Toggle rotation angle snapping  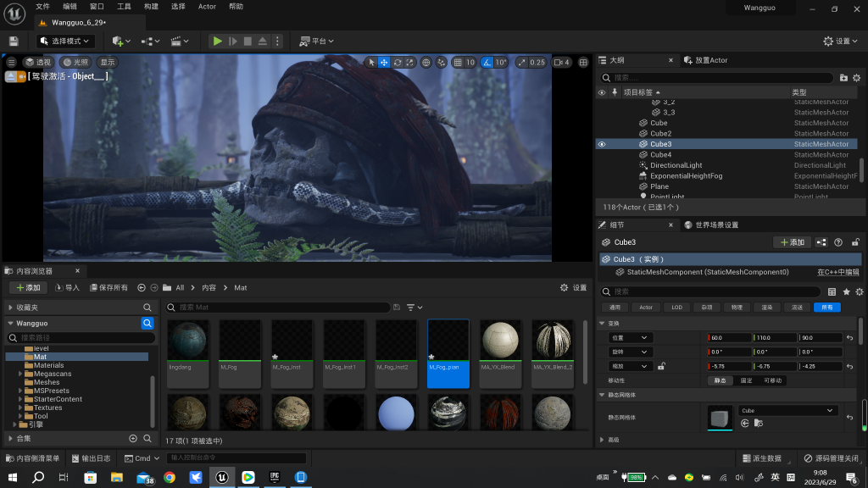tap(487, 63)
